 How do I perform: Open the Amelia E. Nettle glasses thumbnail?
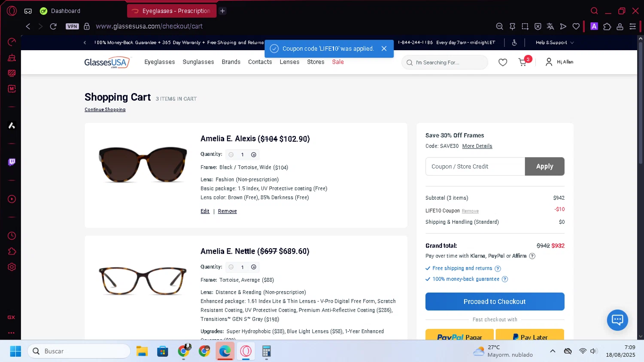point(143,281)
